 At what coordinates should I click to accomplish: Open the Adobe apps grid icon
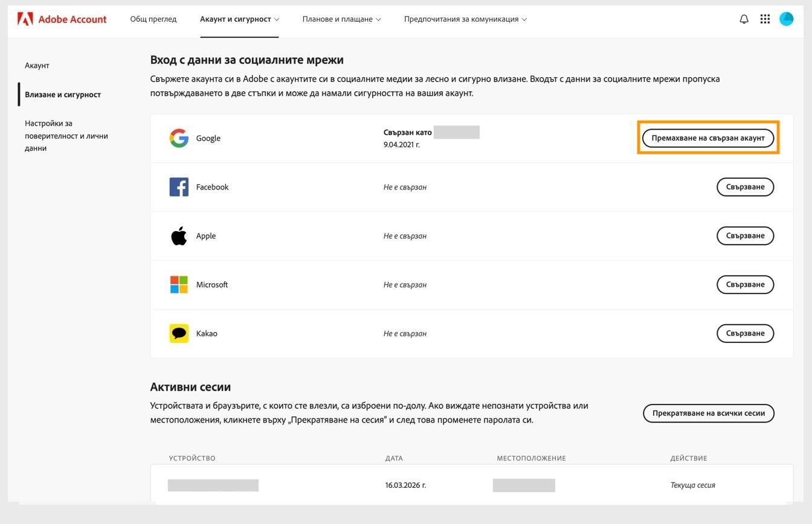(765, 19)
